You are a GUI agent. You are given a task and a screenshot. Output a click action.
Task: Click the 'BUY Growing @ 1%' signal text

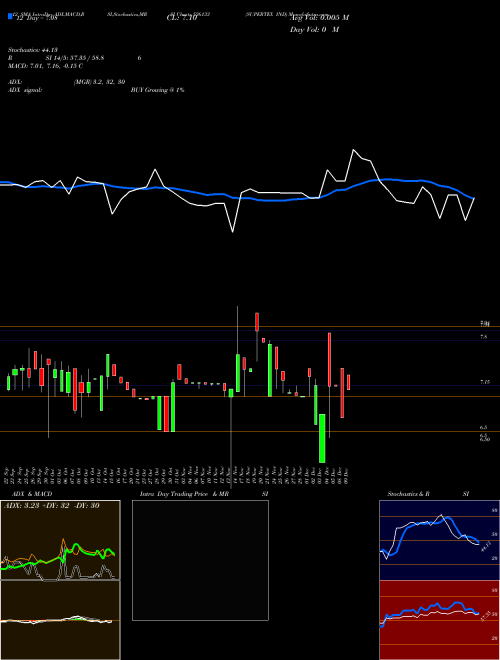[157, 90]
